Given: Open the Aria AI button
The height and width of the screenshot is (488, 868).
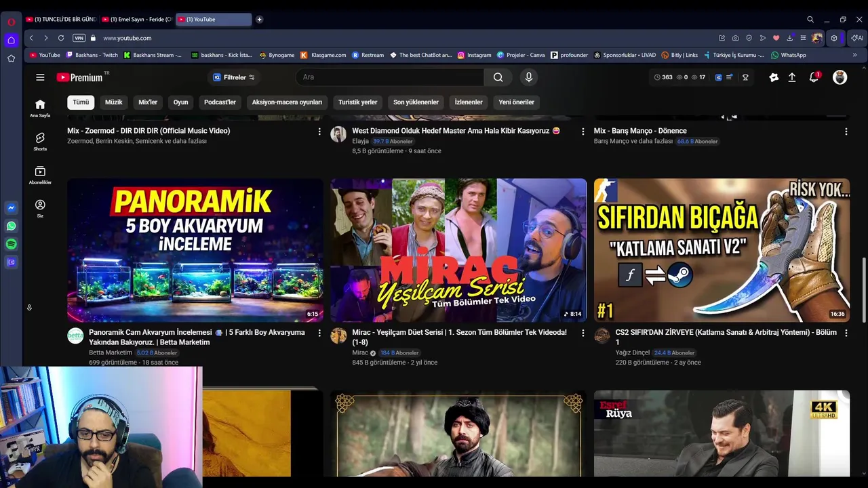Looking at the screenshot, I should click(x=857, y=38).
